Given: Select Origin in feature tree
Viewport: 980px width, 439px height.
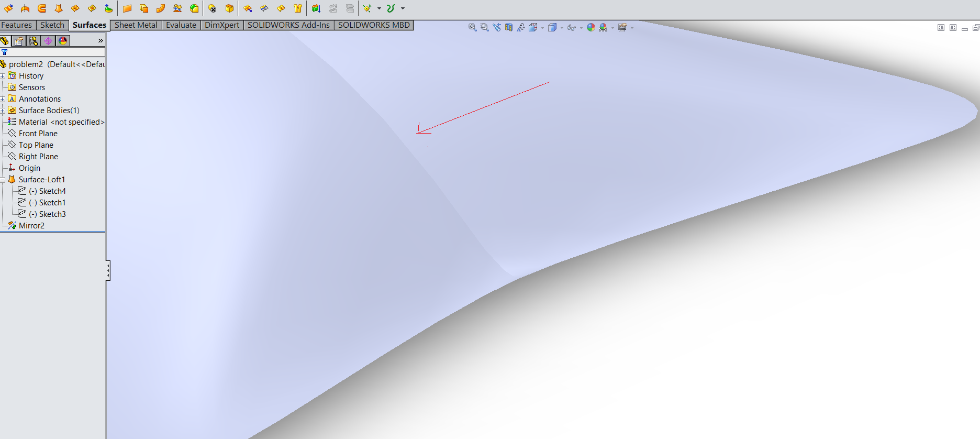Looking at the screenshot, I should [x=24, y=168].
